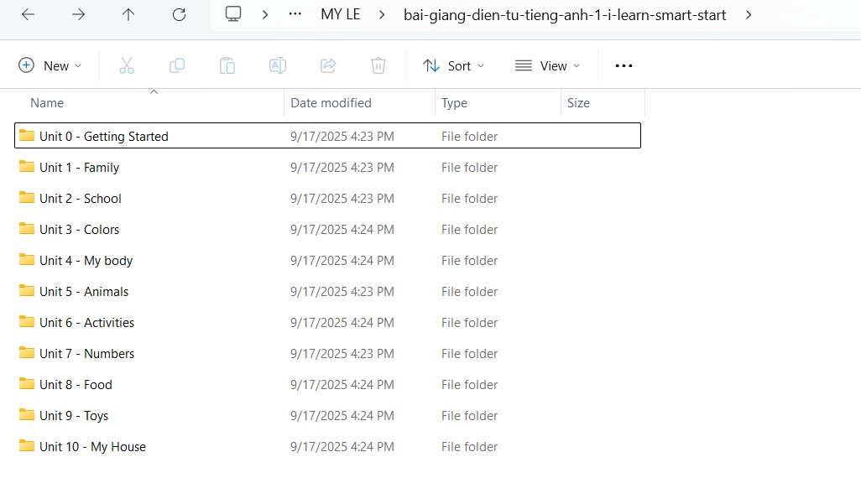Go up one folder level
This screenshot has width=861, height=504.
point(128,14)
